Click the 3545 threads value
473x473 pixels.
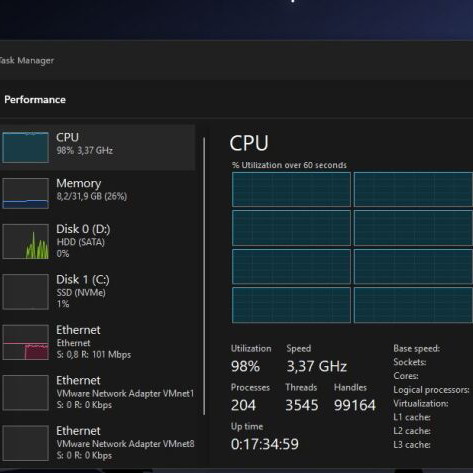coord(302,405)
